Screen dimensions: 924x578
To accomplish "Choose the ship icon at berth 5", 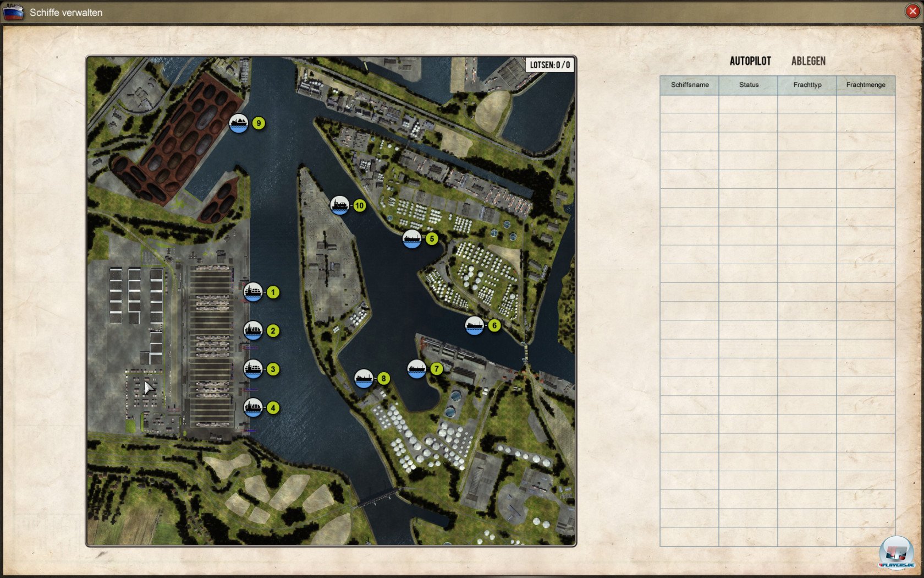I will pos(412,239).
